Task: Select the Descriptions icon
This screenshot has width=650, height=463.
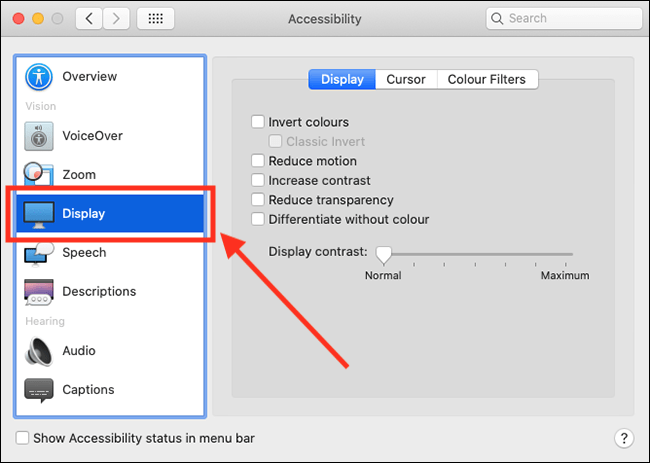Action: click(39, 292)
